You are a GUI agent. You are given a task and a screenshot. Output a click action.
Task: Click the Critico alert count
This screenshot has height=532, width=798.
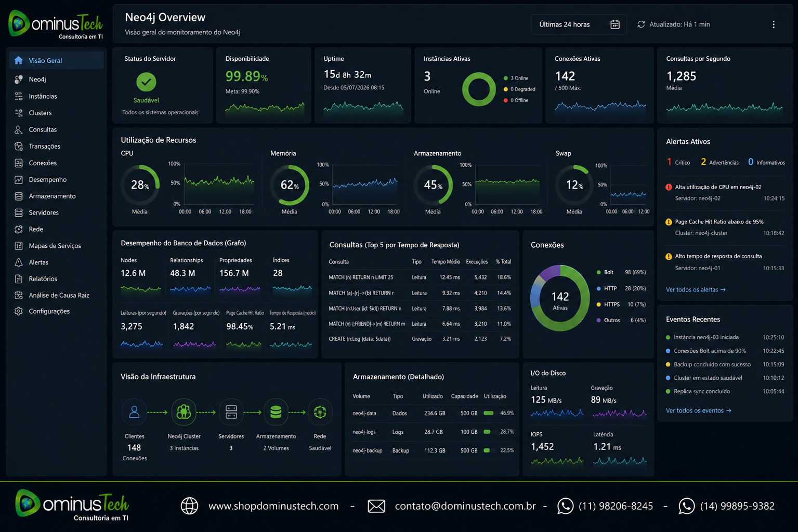point(678,162)
